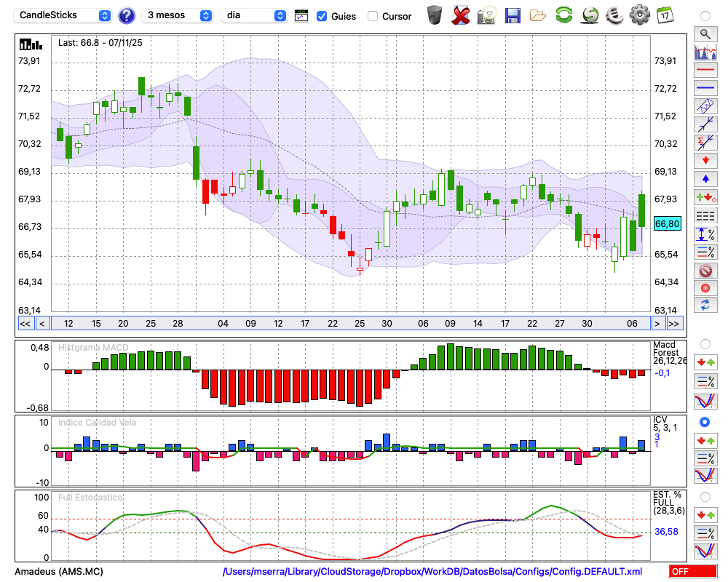The width and height of the screenshot is (728, 582).
Task: Click red/green arrows button in ICV panel
Action: point(705,440)
